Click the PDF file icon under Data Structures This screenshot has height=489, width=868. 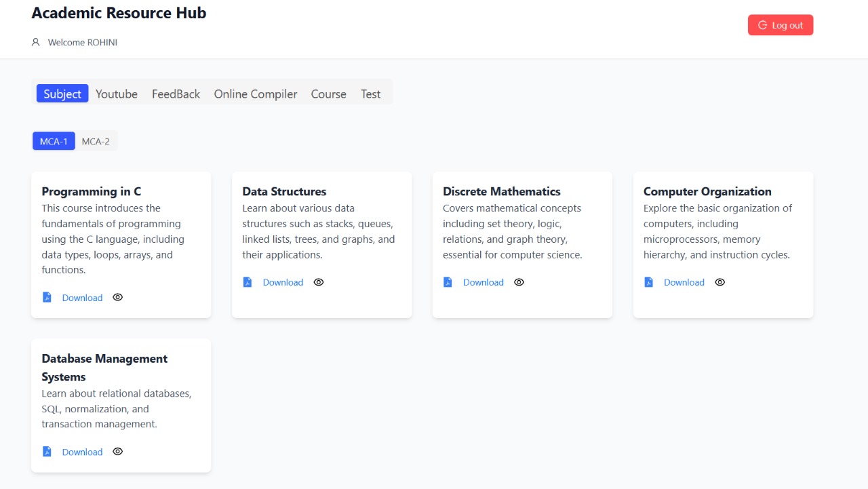[x=248, y=281]
